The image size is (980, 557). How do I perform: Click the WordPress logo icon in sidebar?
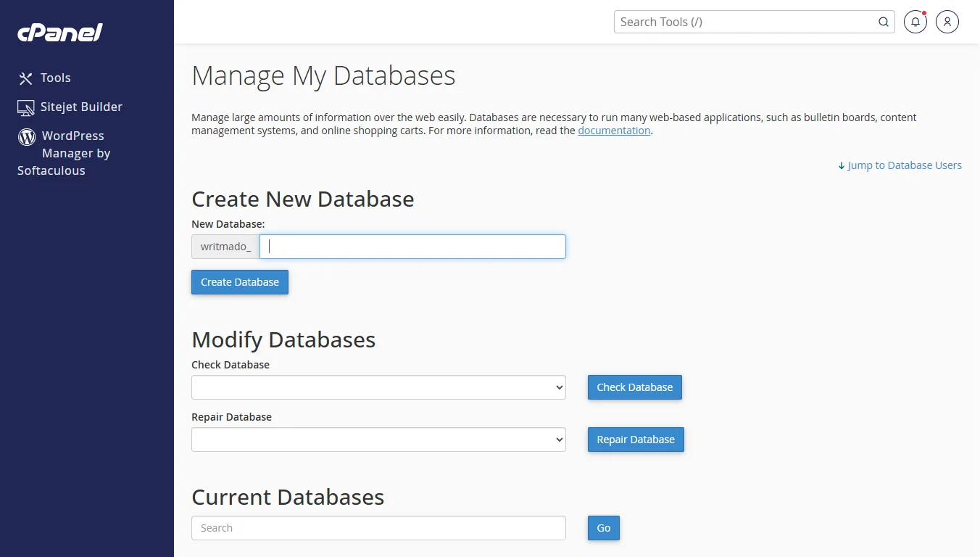[27, 136]
